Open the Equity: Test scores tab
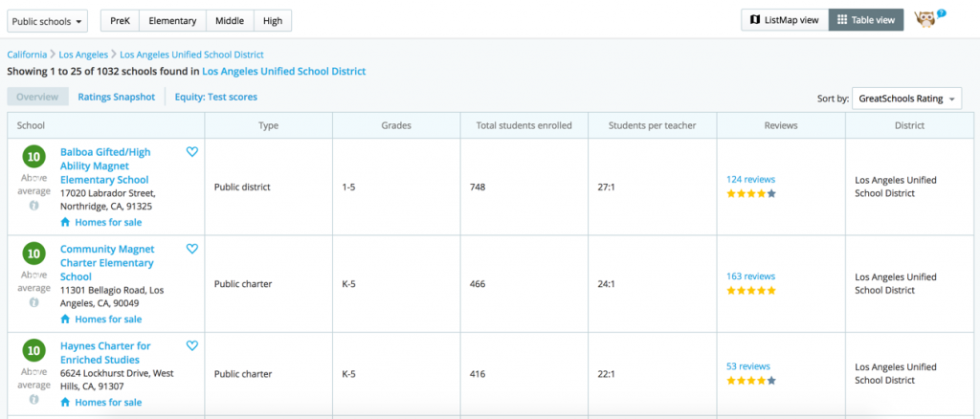This screenshot has width=980, height=419. (x=215, y=97)
